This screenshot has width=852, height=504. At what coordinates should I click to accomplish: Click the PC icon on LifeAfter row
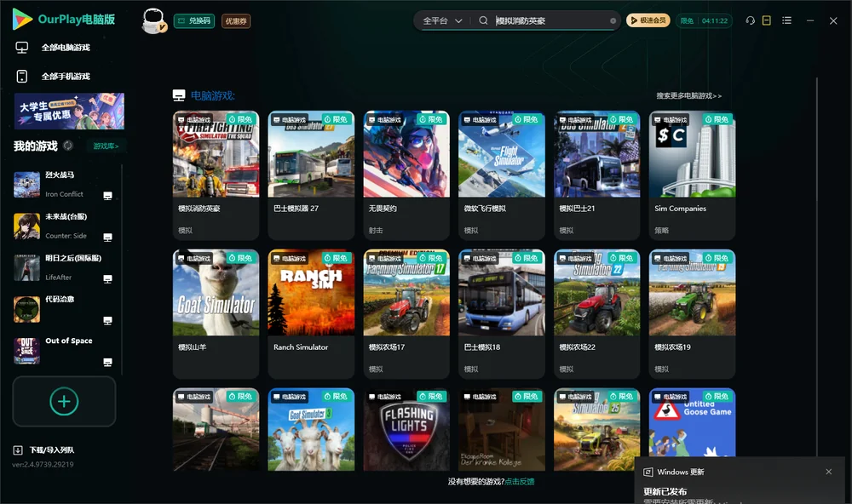point(107,279)
